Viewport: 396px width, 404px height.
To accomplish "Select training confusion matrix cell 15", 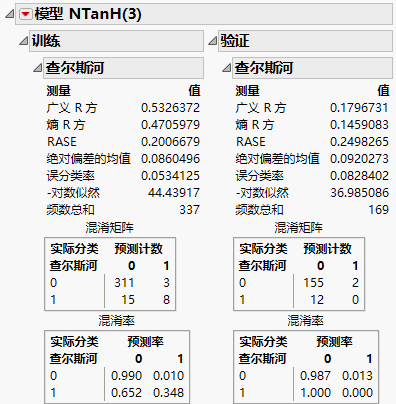I will pyautogui.click(x=128, y=300).
